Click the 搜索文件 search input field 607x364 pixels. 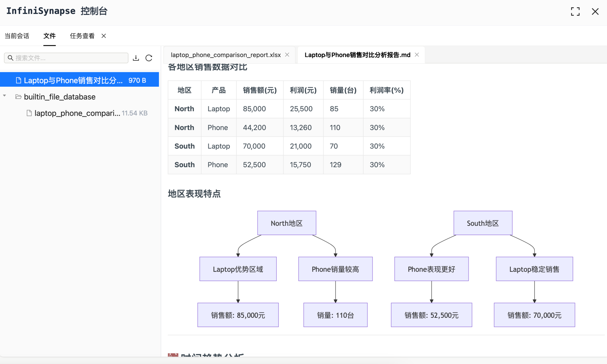[x=66, y=58]
